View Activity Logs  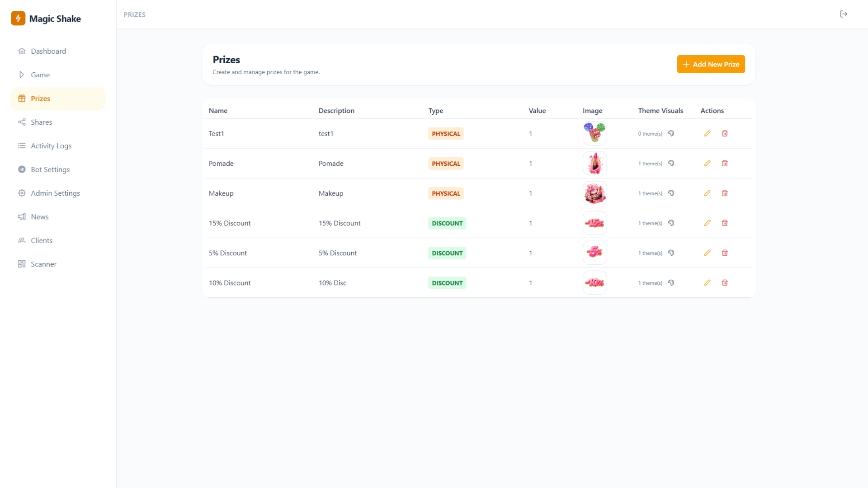tap(58, 146)
